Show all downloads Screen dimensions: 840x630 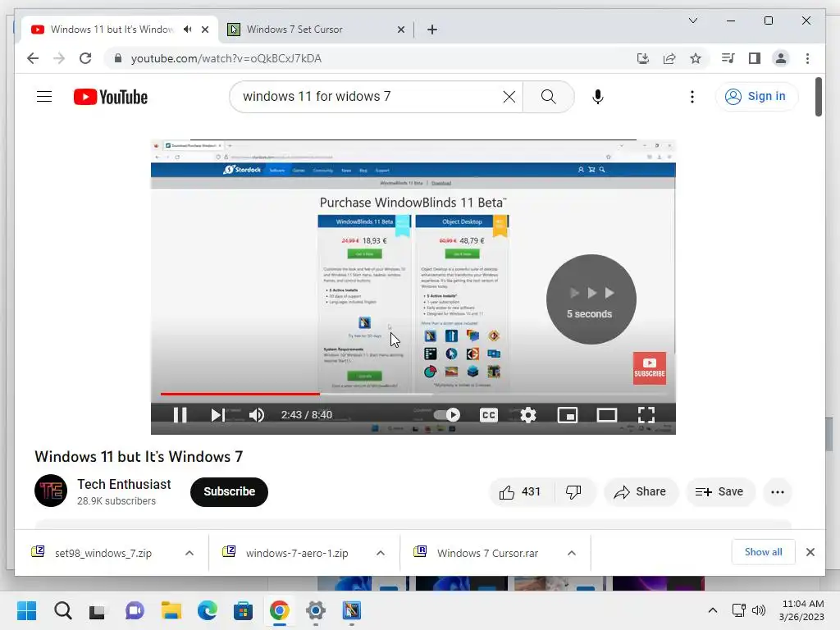click(x=763, y=552)
